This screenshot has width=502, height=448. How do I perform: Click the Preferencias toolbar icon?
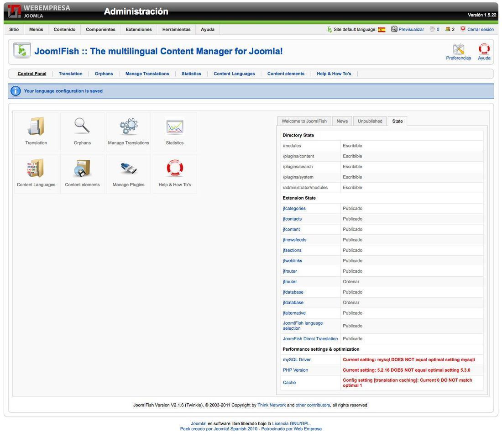(459, 49)
